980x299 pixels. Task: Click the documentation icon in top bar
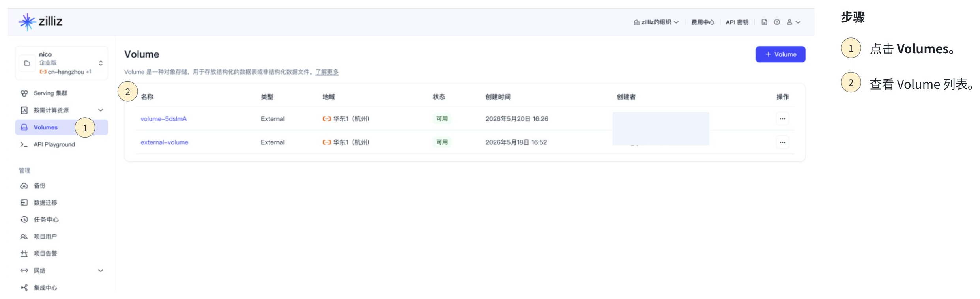(x=764, y=22)
